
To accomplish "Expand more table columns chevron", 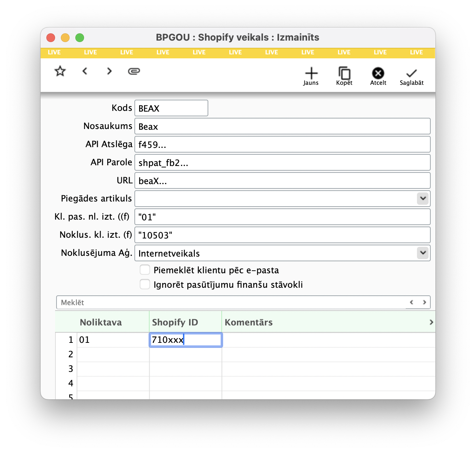I will (431, 322).
